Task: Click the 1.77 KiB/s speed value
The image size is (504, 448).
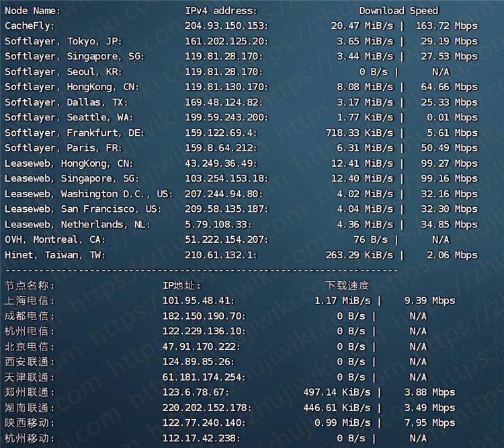Action: (x=365, y=118)
